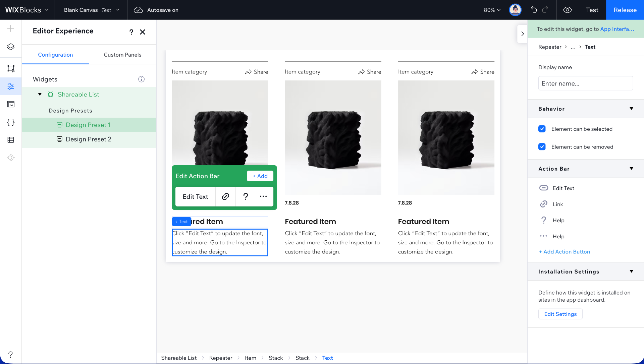Click the Release button
The height and width of the screenshot is (364, 644).
click(625, 10)
